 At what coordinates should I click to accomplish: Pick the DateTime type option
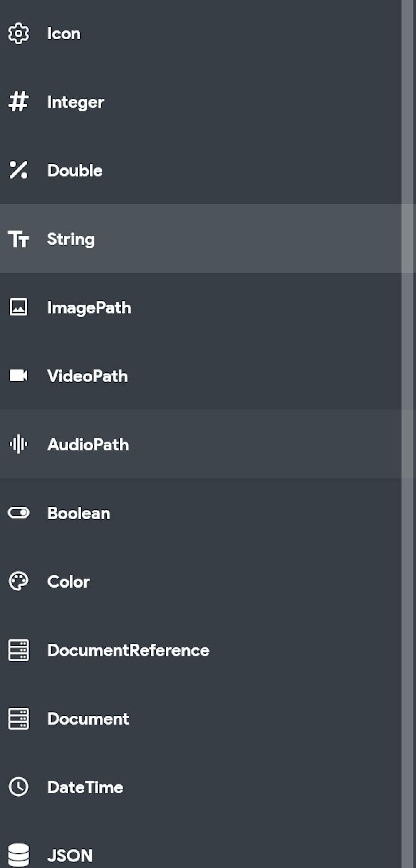pos(85,787)
